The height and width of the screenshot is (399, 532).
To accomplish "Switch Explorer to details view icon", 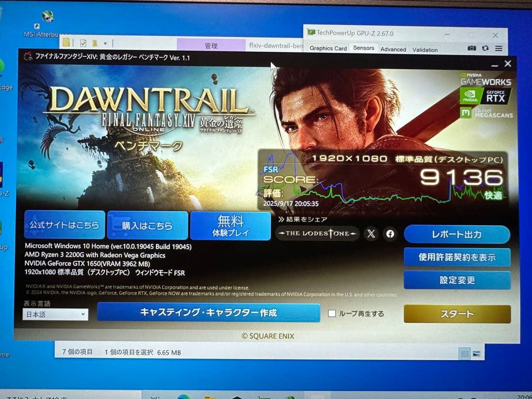I will coord(464,353).
